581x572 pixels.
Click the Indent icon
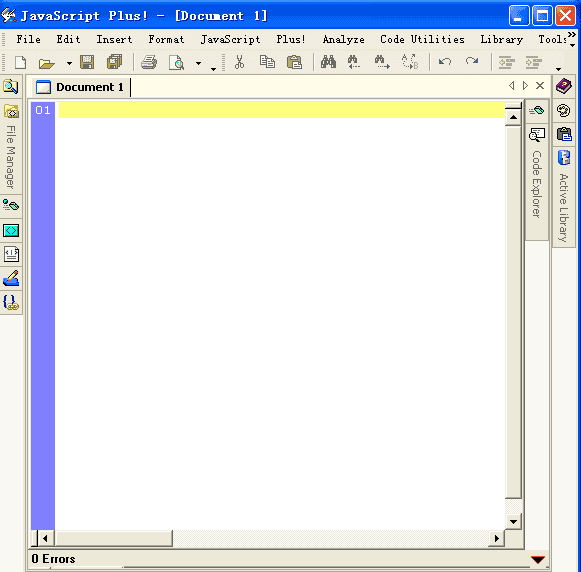coord(534,62)
